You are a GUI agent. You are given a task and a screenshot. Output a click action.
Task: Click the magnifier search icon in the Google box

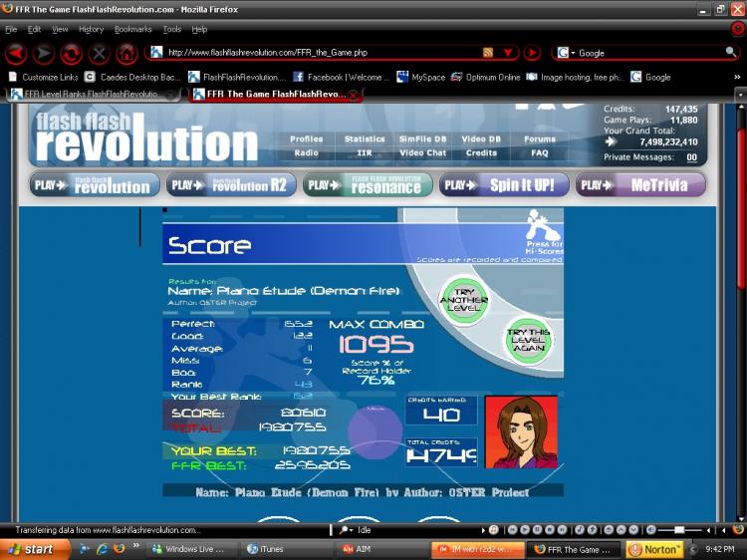(730, 52)
